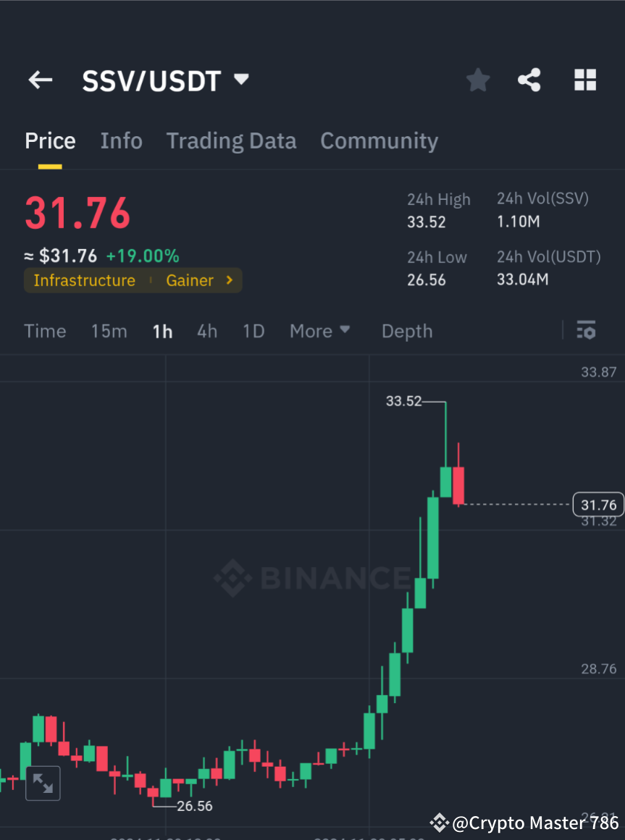Select the Community tab
This screenshot has height=840, width=625.
point(379,140)
